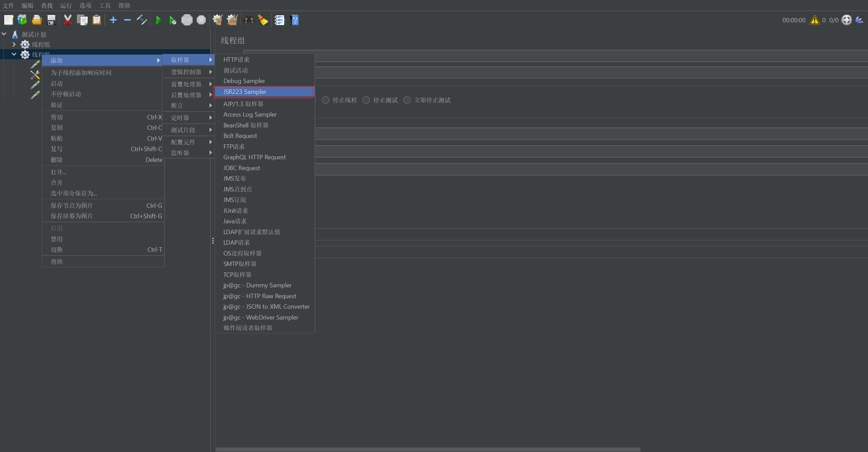Click the question-mark Help toolbar icon
Screen dimensions: 868x452
[x=295, y=20]
